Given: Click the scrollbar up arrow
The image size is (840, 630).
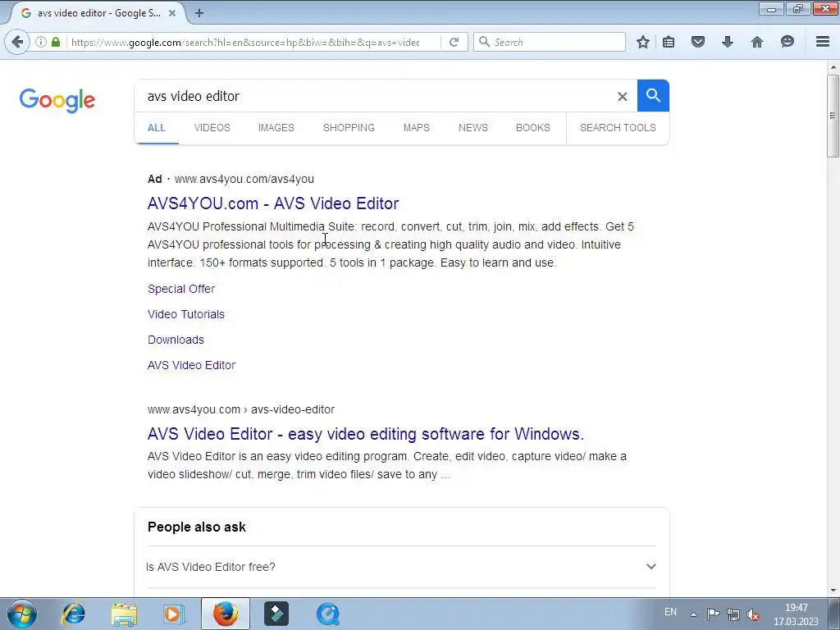Looking at the screenshot, I should coord(833,67).
